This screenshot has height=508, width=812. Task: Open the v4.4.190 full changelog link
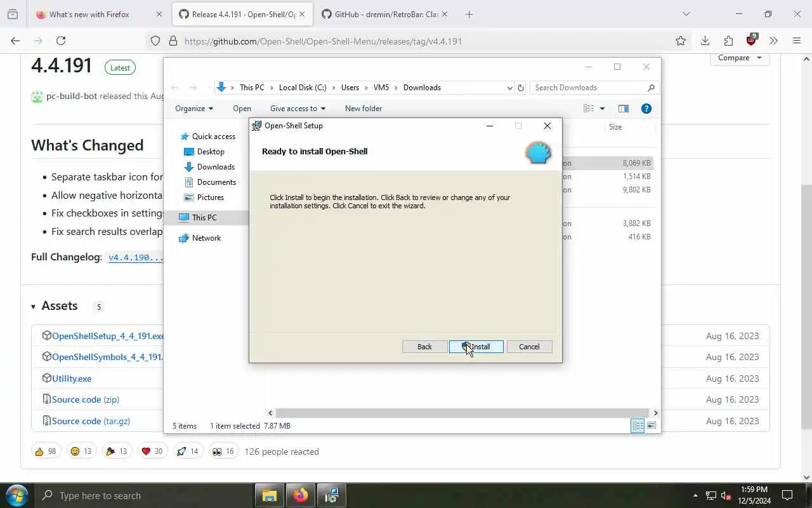pyautogui.click(x=136, y=258)
